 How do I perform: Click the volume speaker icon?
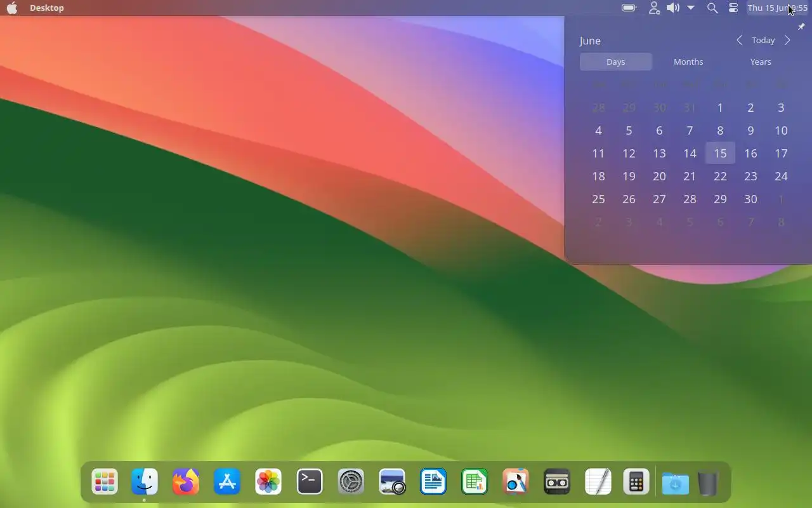[x=673, y=8]
